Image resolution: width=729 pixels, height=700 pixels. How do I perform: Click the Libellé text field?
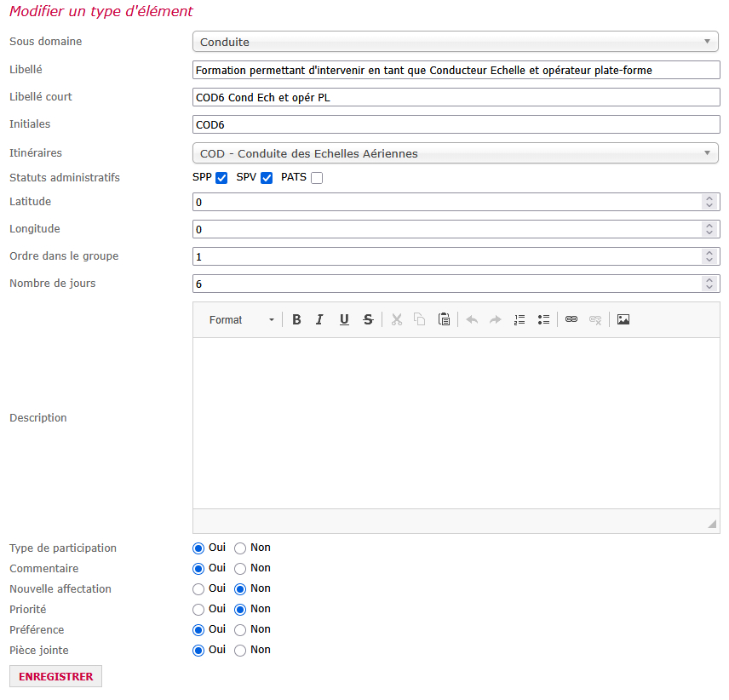(x=456, y=70)
